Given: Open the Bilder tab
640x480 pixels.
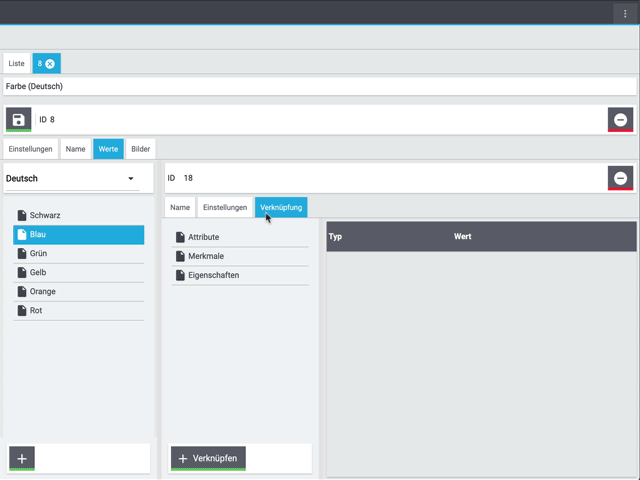Looking at the screenshot, I should click(x=141, y=149).
